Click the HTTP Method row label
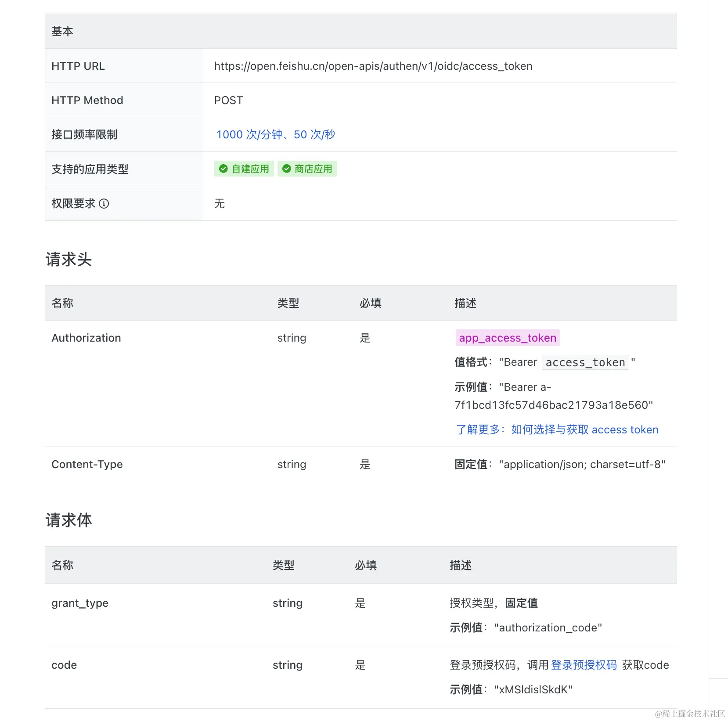Viewport: 728px width, 721px height. (87, 100)
